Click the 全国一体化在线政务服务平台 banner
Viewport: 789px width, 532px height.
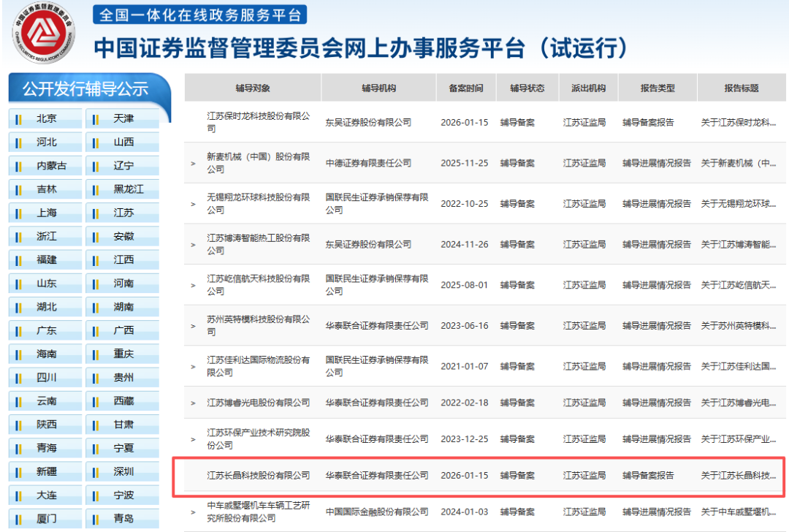[x=199, y=15]
